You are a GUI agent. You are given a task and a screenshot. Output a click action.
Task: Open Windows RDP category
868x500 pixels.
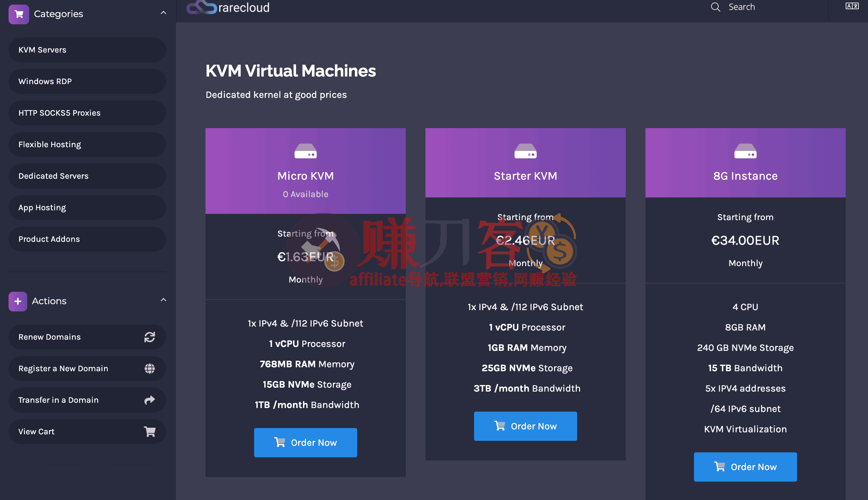tap(87, 81)
